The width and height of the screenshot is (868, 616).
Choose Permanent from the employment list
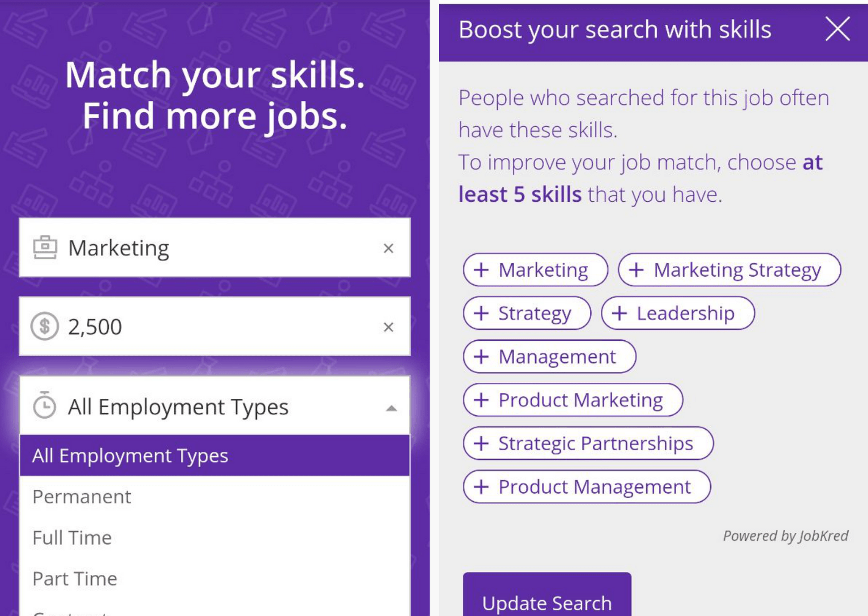click(x=82, y=497)
